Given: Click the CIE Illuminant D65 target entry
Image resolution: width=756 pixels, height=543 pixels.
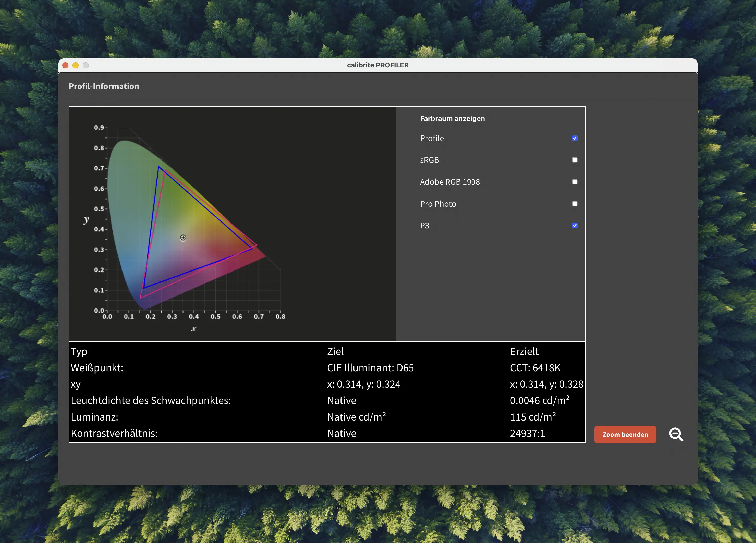Looking at the screenshot, I should click(x=371, y=368).
